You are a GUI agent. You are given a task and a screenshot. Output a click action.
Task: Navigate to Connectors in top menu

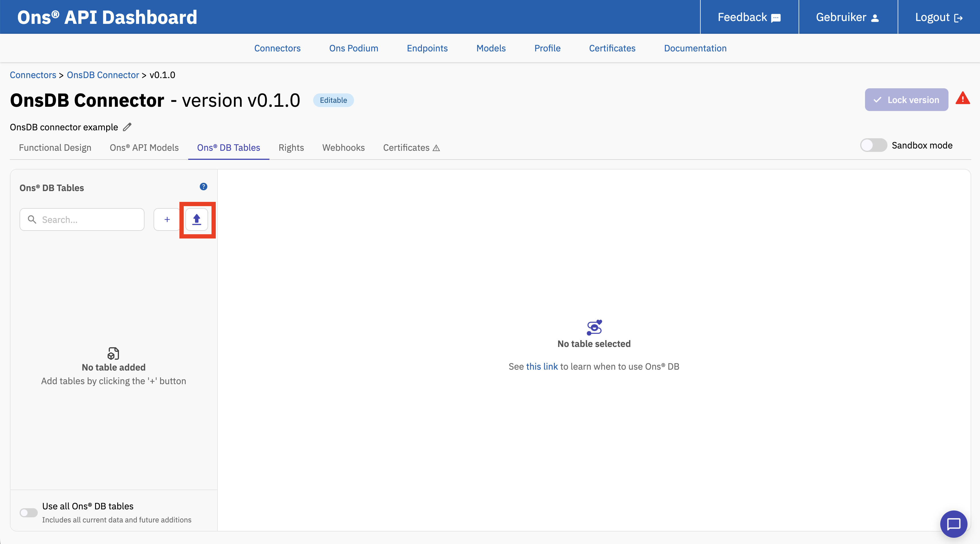coord(277,48)
